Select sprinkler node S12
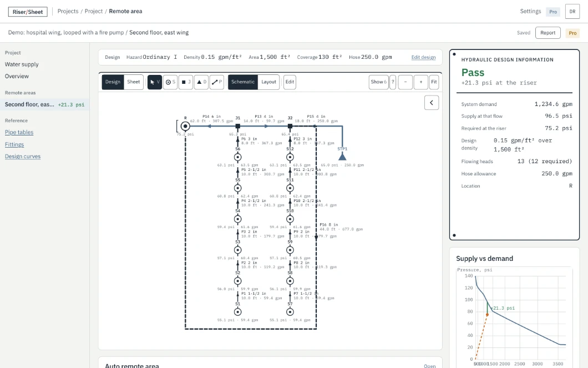 pyautogui.click(x=290, y=157)
